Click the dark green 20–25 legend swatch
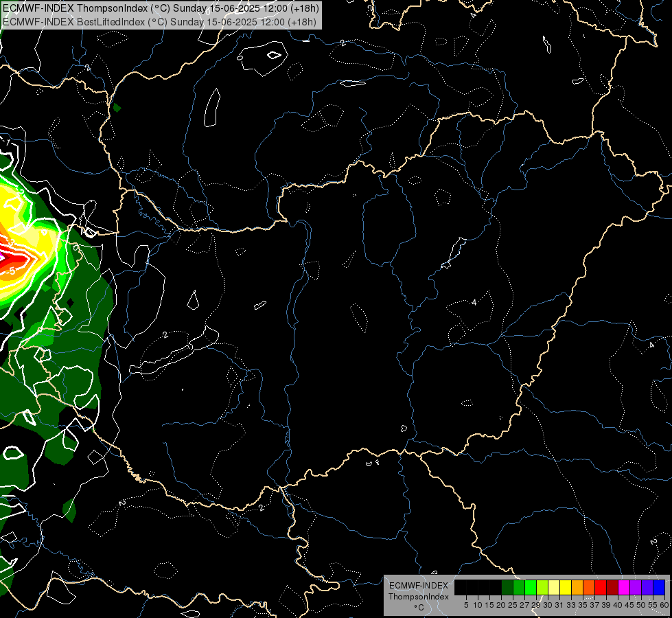This screenshot has height=618, width=672. (x=507, y=587)
